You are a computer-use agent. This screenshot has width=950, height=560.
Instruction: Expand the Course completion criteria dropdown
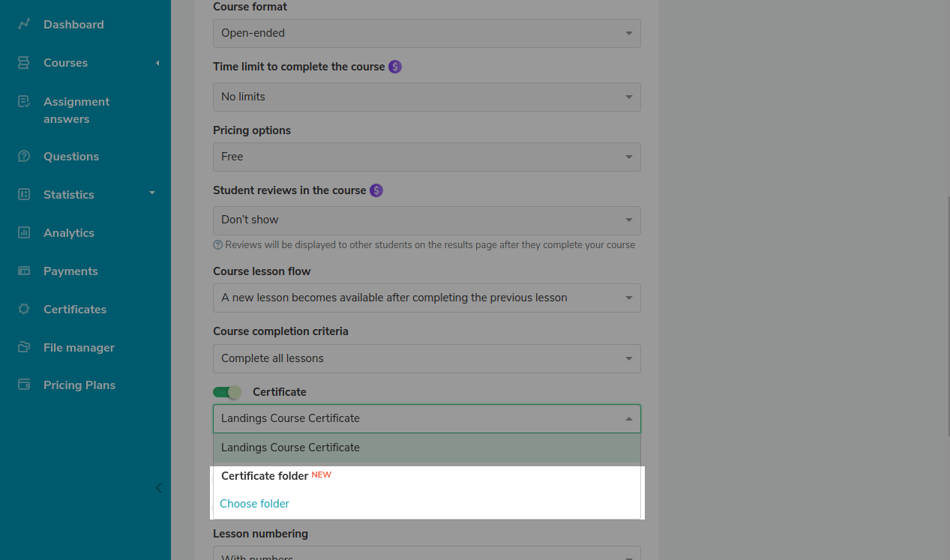(x=426, y=358)
